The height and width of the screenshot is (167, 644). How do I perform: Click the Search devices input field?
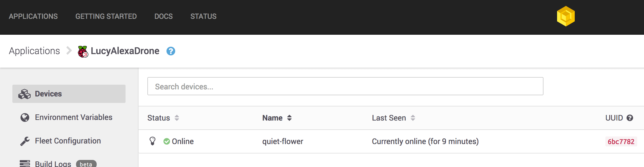[x=345, y=86]
